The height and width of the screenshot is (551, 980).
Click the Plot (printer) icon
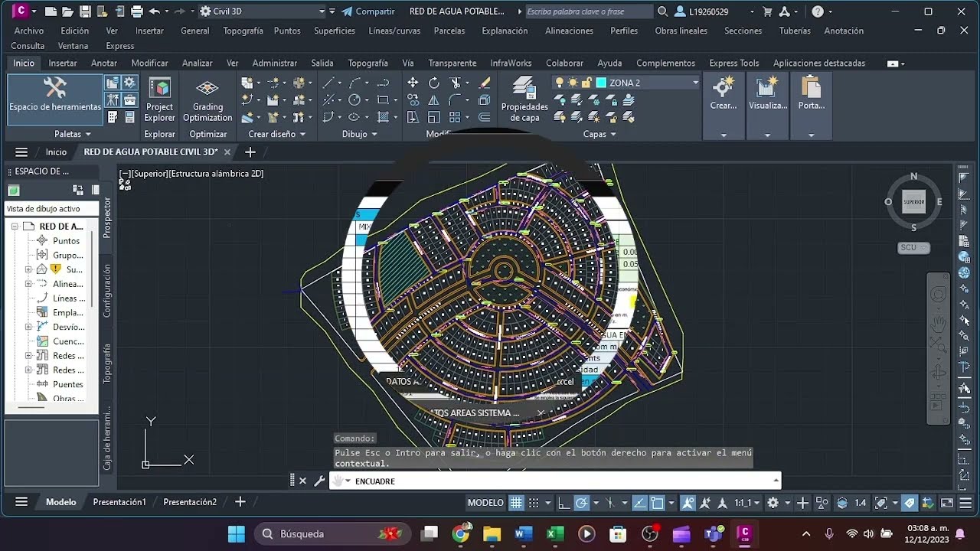click(137, 11)
